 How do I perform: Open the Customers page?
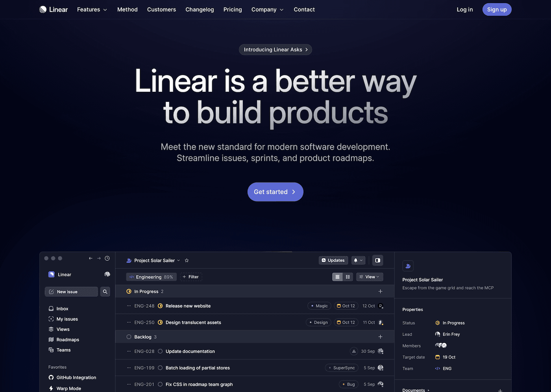coord(161,9)
